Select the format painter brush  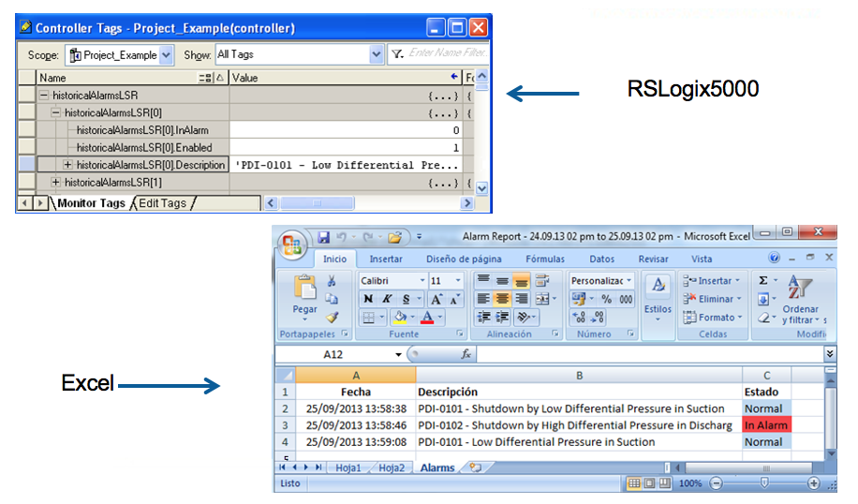333,317
